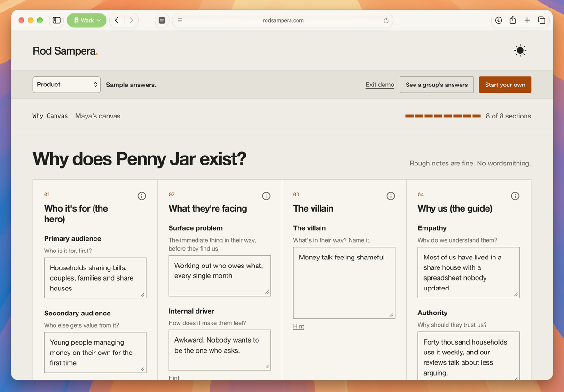Click resize handle of Surface problem box
This screenshot has height=392, width=564.
(267, 292)
